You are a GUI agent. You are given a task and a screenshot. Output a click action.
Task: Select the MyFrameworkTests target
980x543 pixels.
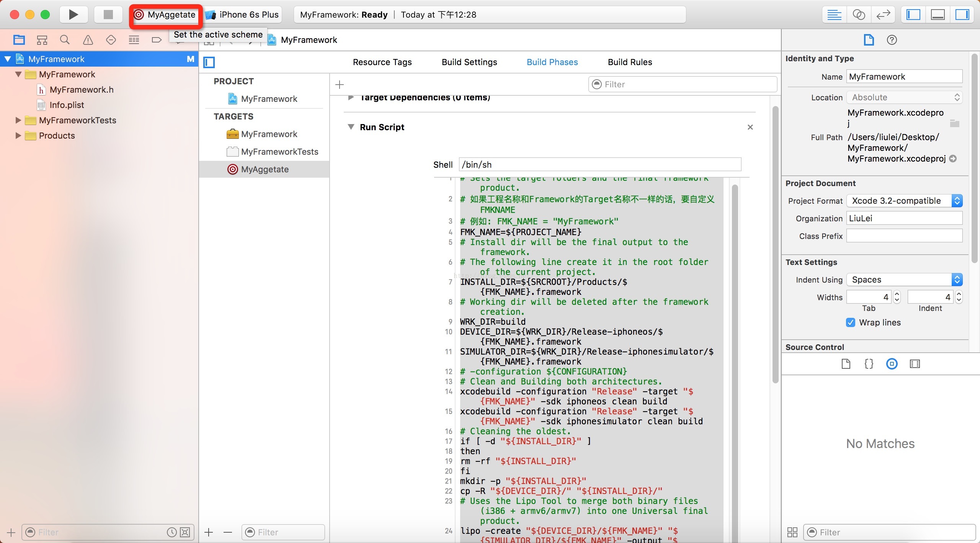tap(264, 152)
